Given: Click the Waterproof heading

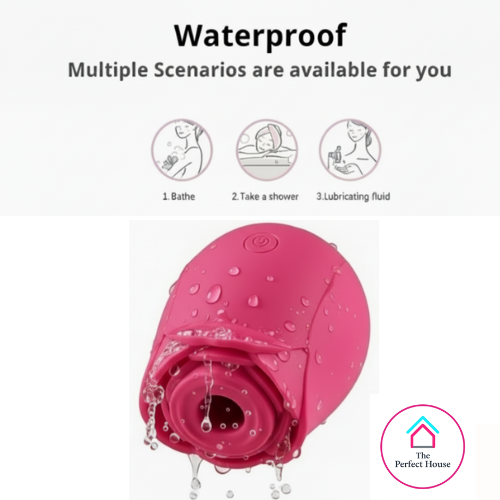Looking at the screenshot, I should 260,36.
